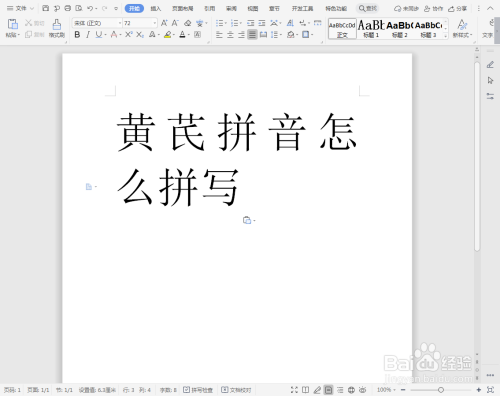Toggle outline view in status bar
500x396 pixels.
click(x=340, y=390)
